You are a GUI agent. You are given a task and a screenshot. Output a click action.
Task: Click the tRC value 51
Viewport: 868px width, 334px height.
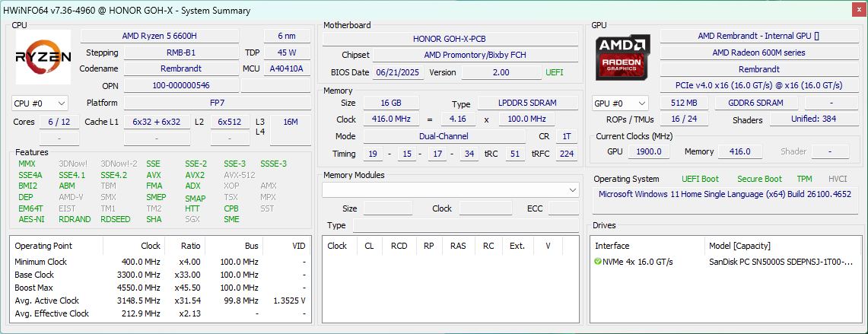pyautogui.click(x=515, y=154)
